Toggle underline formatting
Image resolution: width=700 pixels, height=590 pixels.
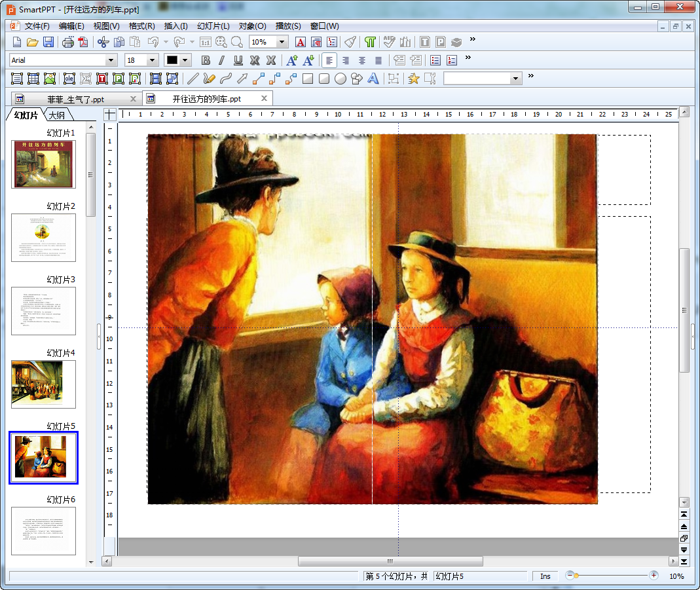click(x=238, y=60)
